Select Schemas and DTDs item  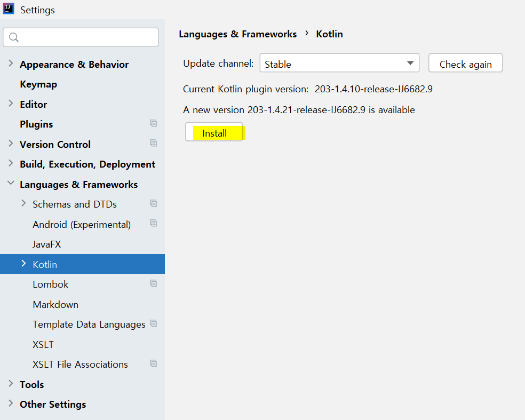pos(75,204)
